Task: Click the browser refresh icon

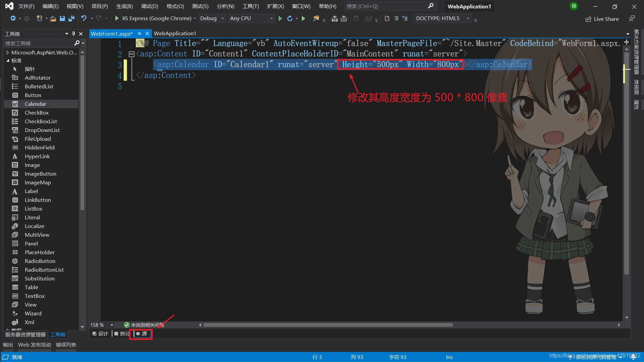Action: pyautogui.click(x=290, y=18)
